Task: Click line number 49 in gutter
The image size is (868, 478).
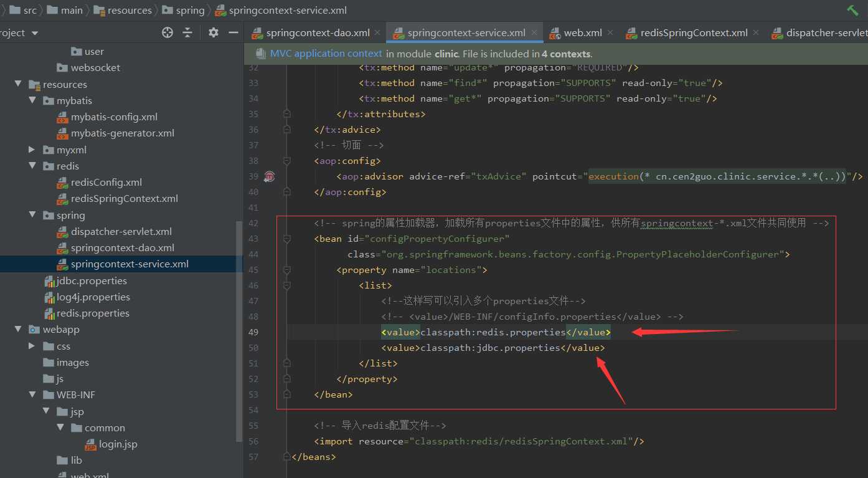Action: [x=253, y=332]
